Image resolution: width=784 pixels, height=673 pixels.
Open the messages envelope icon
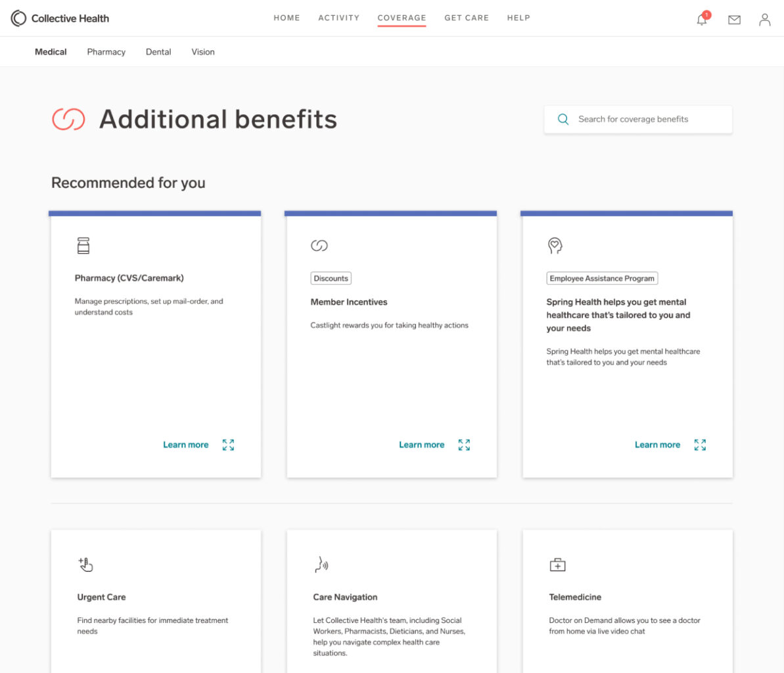(734, 20)
